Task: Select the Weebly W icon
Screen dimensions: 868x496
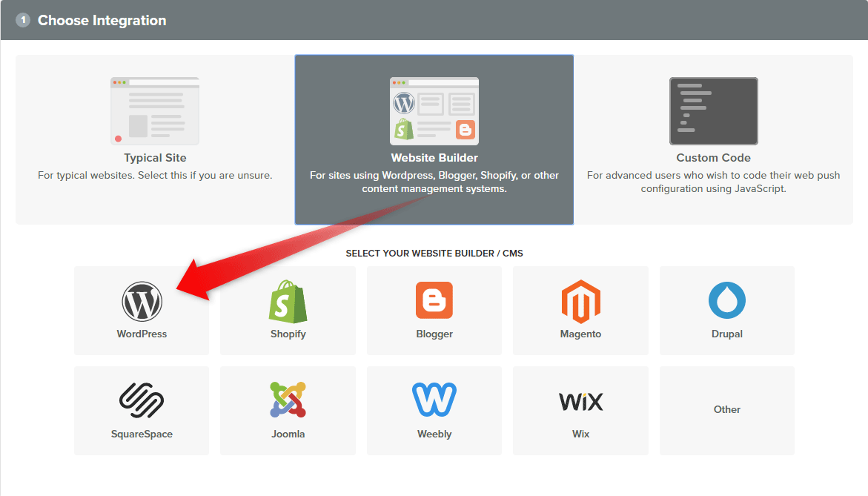Action: pyautogui.click(x=434, y=400)
